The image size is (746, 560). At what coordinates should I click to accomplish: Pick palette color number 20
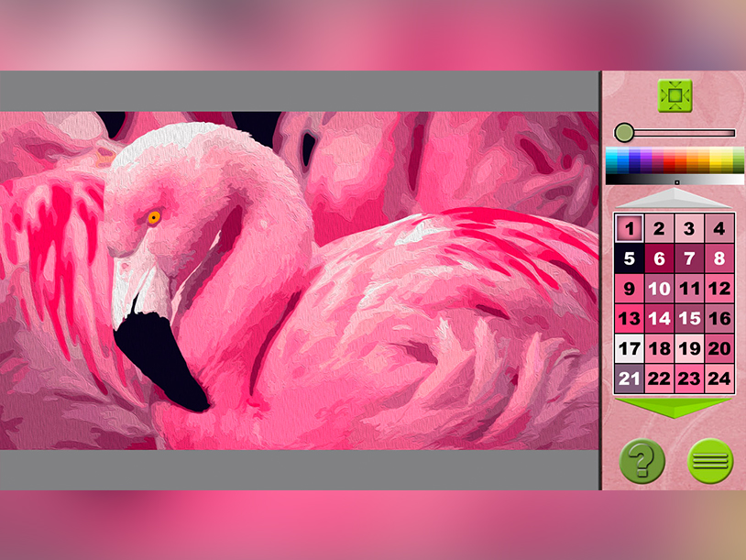719,348
